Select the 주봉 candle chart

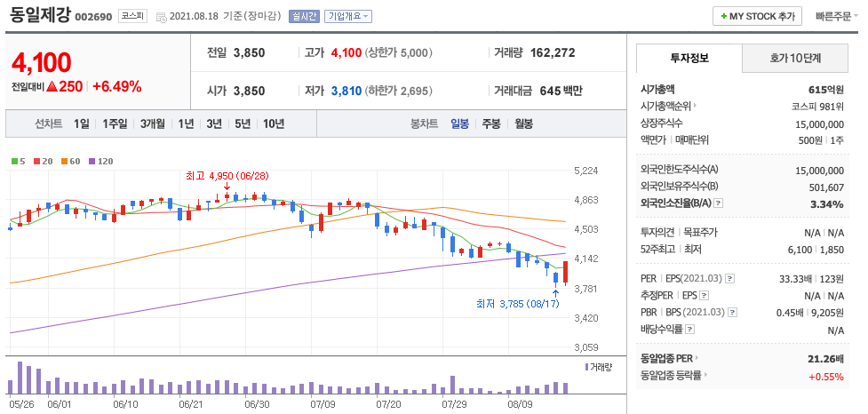coord(491,124)
